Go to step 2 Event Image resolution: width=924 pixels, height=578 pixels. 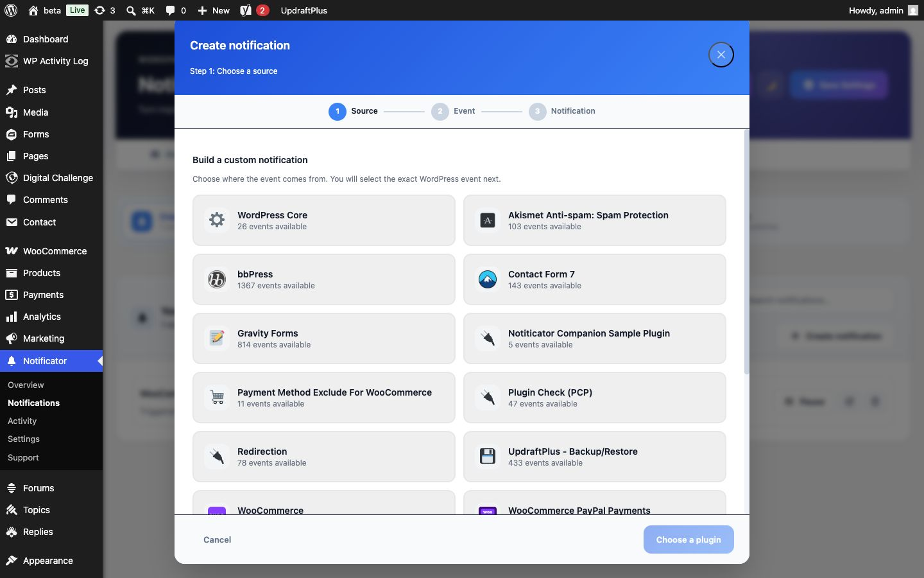tap(453, 111)
